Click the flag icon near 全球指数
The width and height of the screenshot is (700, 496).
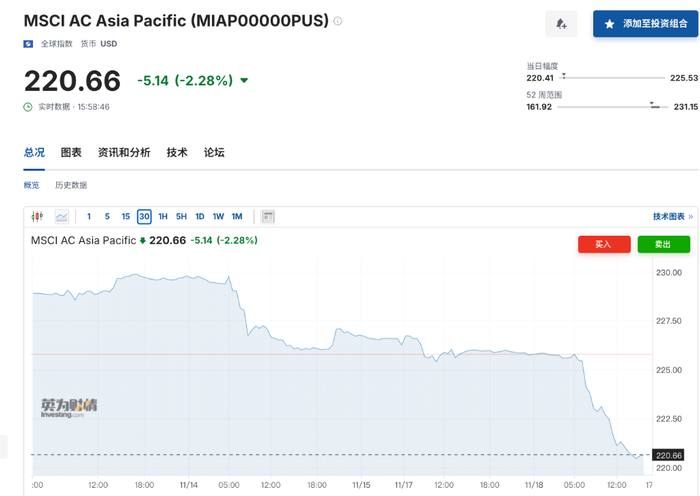28,44
